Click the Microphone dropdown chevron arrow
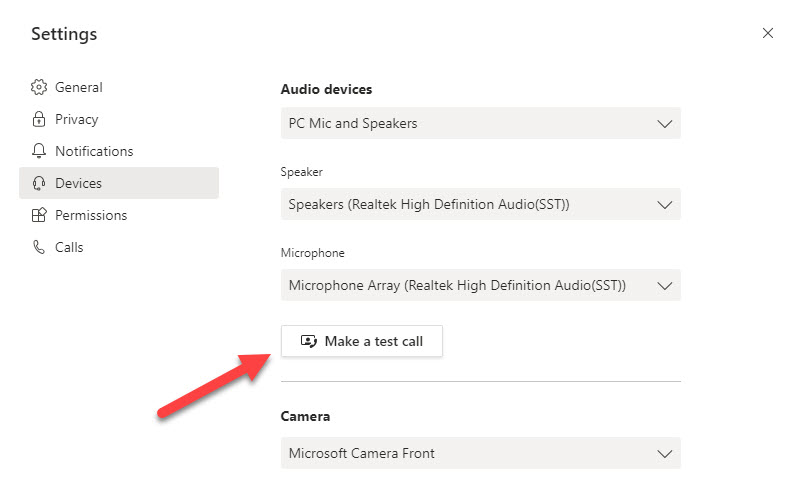 click(665, 285)
